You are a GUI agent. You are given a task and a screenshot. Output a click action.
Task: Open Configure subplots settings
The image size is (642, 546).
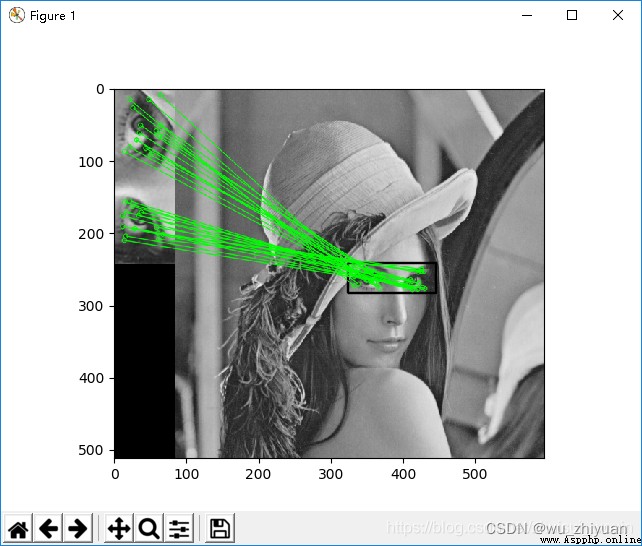click(x=179, y=528)
